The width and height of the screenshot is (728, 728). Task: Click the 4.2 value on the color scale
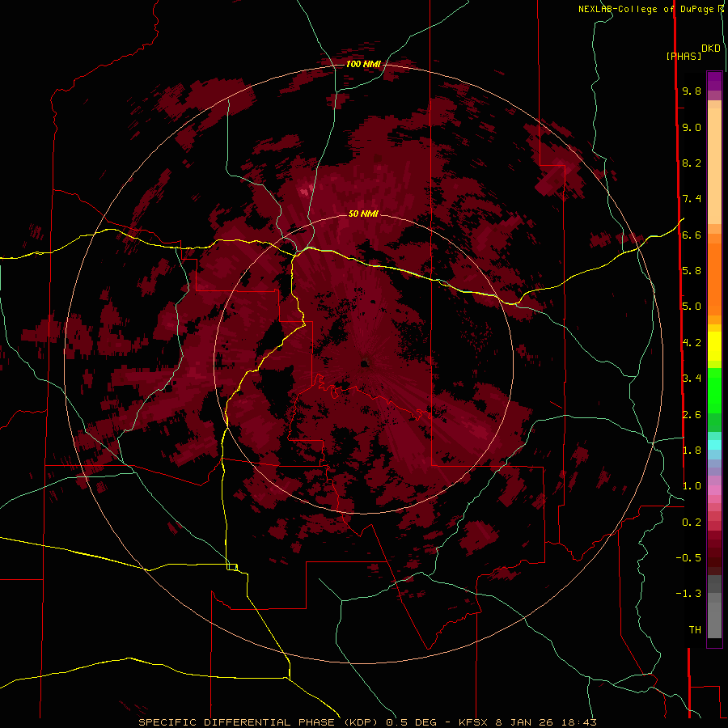tap(692, 343)
